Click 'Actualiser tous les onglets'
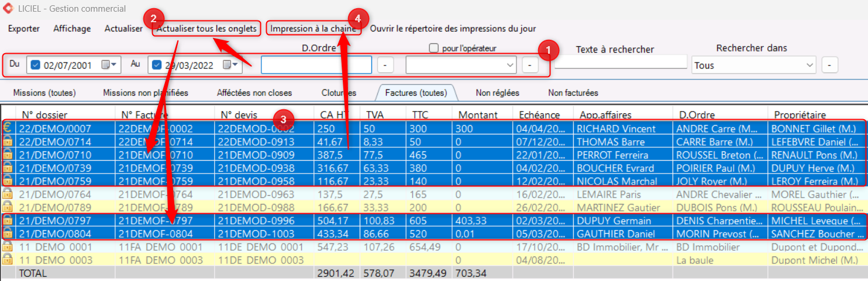868x281 pixels. 206,29
